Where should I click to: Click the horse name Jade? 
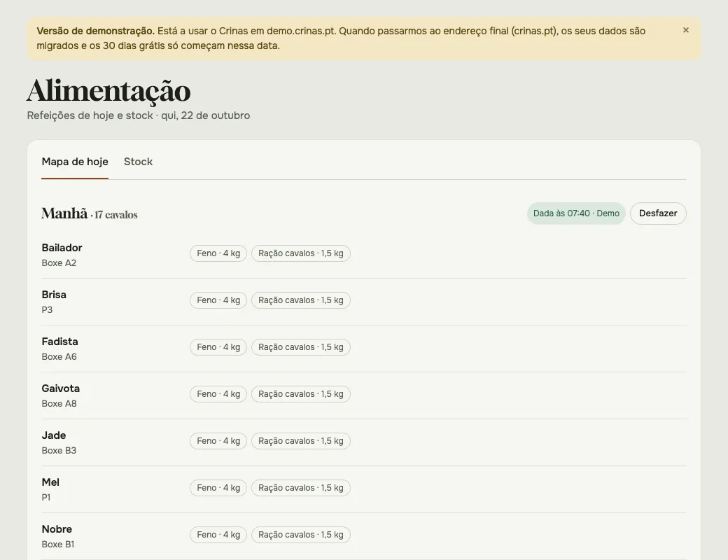pos(53,435)
